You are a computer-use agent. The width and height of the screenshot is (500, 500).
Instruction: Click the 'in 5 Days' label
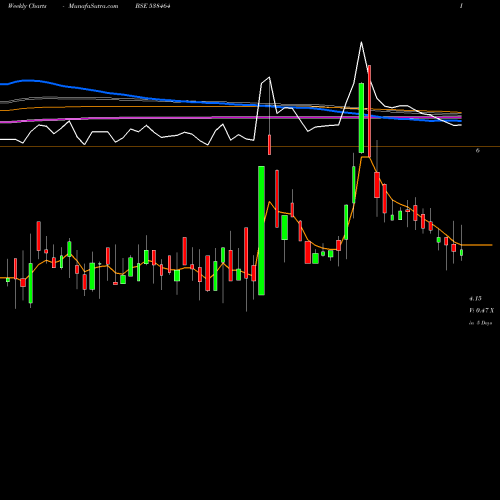coord(480,323)
